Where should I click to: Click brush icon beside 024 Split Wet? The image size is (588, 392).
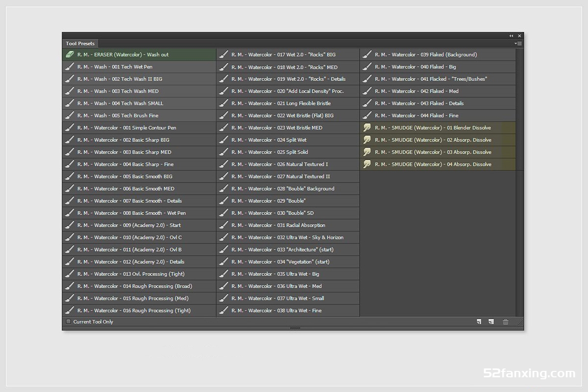point(224,140)
